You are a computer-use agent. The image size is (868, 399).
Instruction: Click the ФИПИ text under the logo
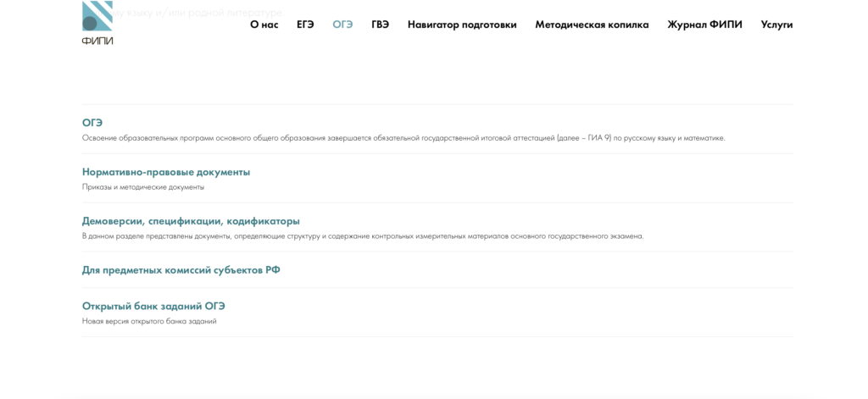pyautogui.click(x=97, y=41)
